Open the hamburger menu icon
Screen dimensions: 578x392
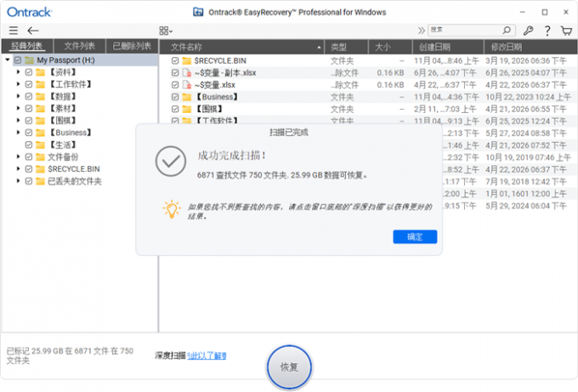pos(14,31)
